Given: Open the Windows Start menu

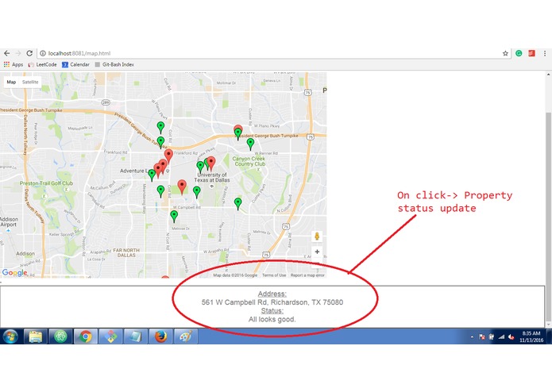Looking at the screenshot, I should (x=10, y=336).
